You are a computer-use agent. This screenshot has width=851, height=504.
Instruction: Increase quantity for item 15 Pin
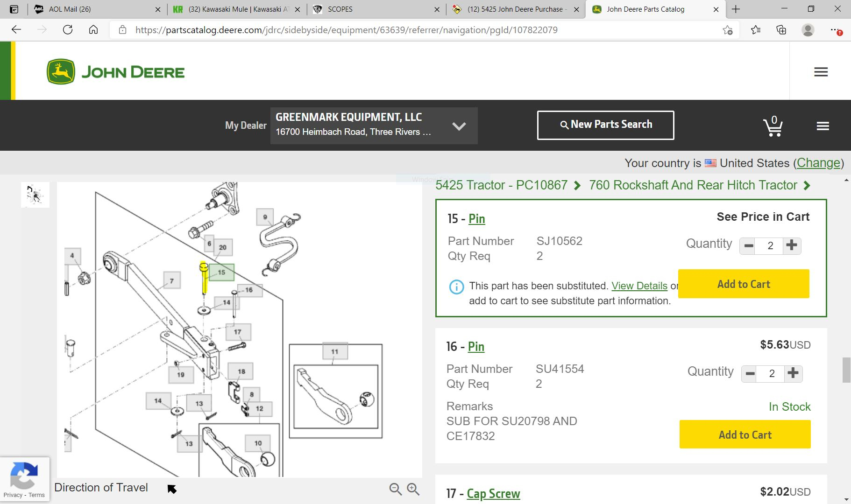point(792,245)
